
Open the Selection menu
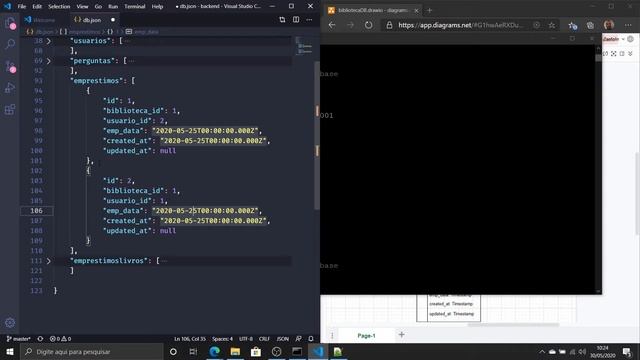click(x=59, y=7)
